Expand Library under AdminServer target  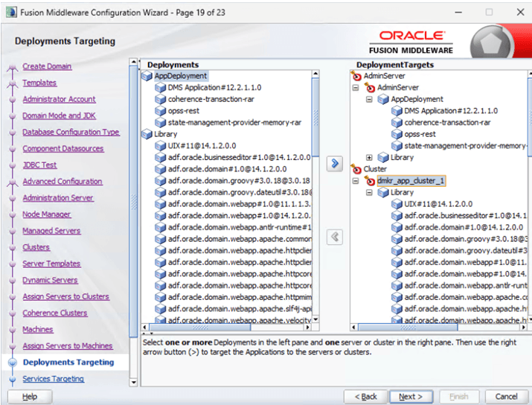(369, 158)
